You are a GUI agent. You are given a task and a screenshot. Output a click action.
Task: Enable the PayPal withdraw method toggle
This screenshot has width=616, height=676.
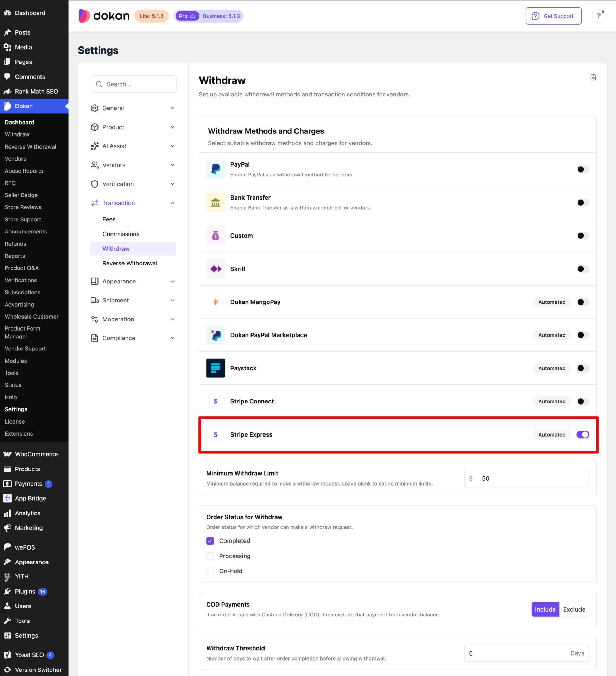click(583, 169)
